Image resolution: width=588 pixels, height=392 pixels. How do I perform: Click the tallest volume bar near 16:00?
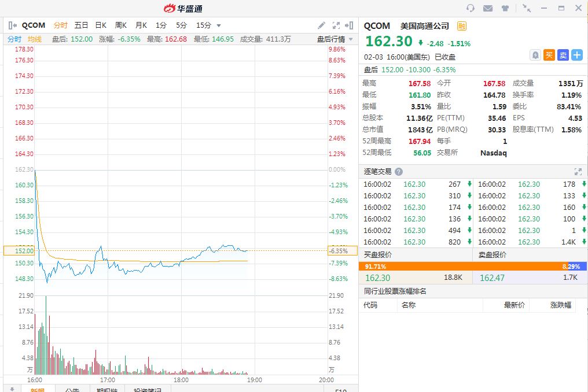click(x=46, y=335)
